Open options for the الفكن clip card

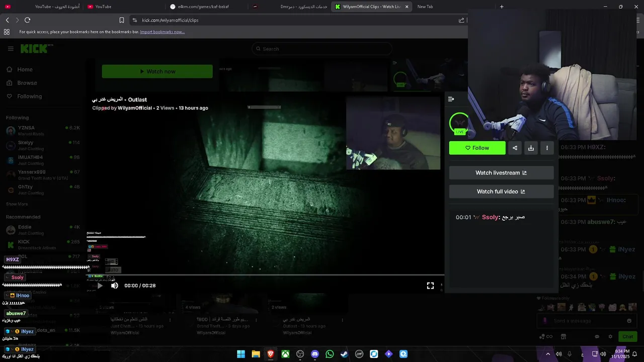[170, 320]
